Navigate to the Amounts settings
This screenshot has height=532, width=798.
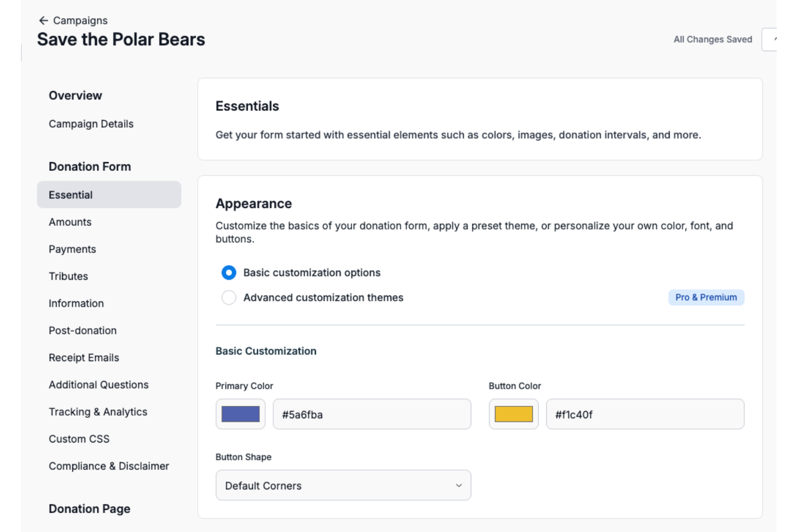[70, 222]
